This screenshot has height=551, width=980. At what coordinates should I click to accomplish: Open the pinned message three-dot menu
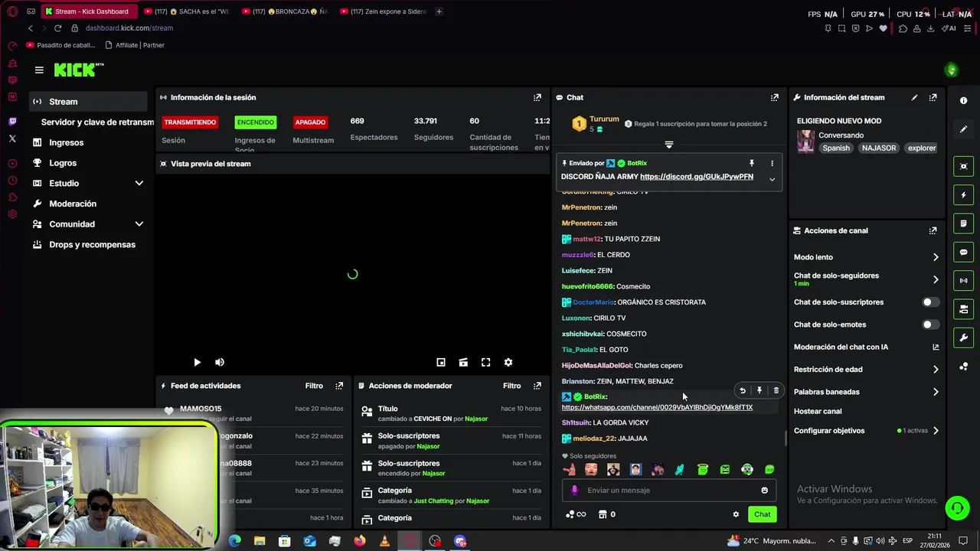pyautogui.click(x=772, y=163)
